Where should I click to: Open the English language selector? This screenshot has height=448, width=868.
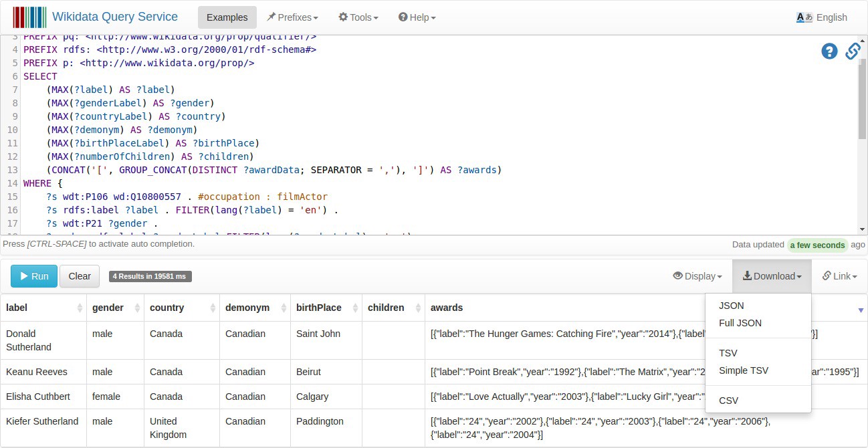point(822,17)
